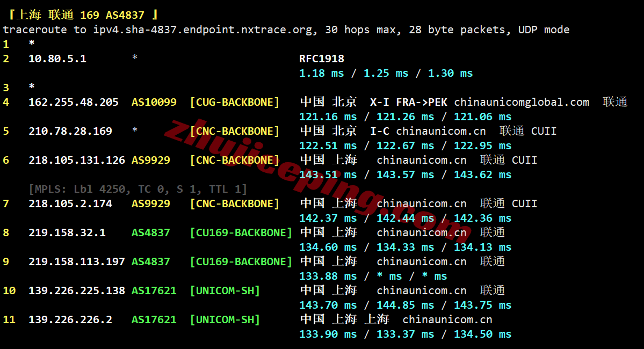The image size is (644, 349).
Task: Select the latency value 121.16 ms
Action: tap(328, 117)
